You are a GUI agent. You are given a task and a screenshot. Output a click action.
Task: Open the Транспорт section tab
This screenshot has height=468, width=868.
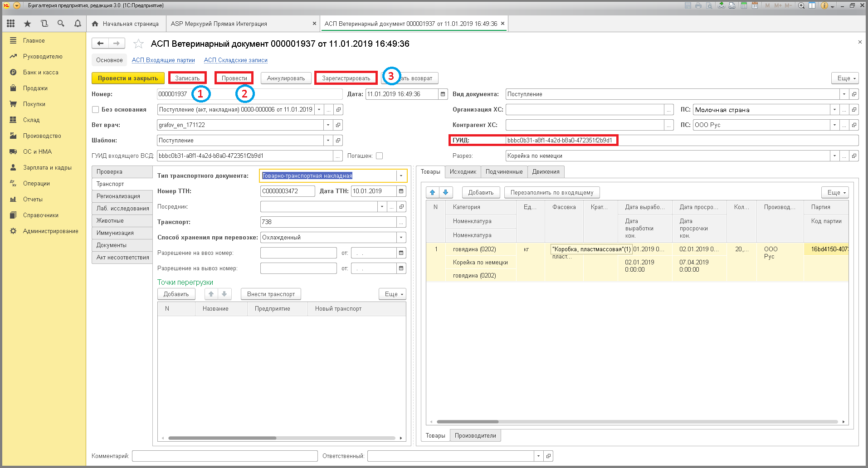(122, 184)
